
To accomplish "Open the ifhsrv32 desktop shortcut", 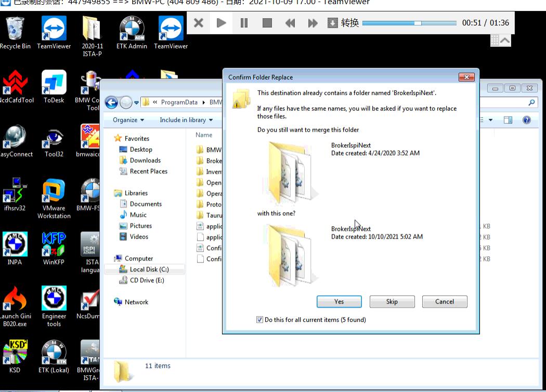I will [x=15, y=194].
